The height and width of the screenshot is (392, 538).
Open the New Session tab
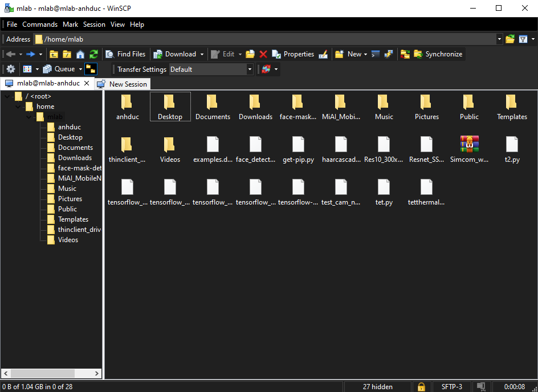(x=123, y=84)
